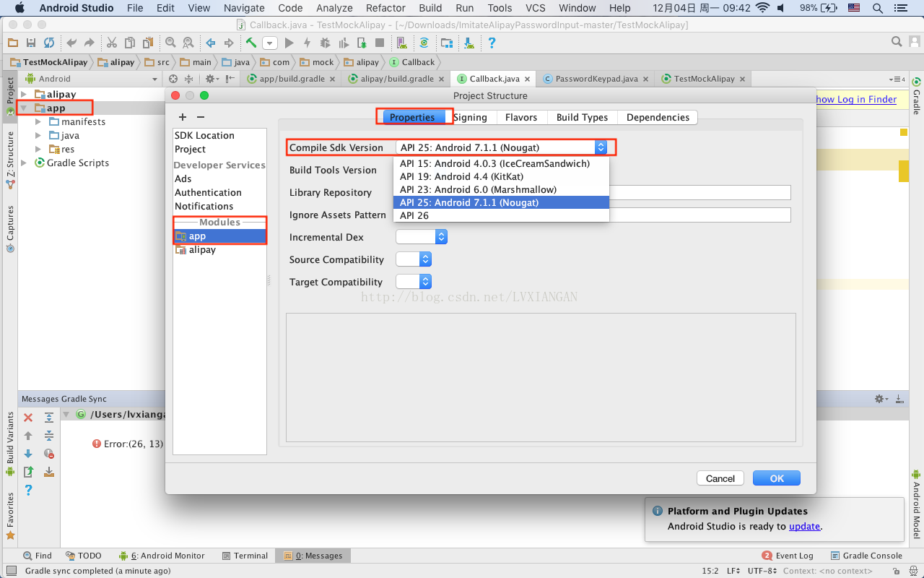
Task: Click the remove module minus button
Action: coord(201,117)
